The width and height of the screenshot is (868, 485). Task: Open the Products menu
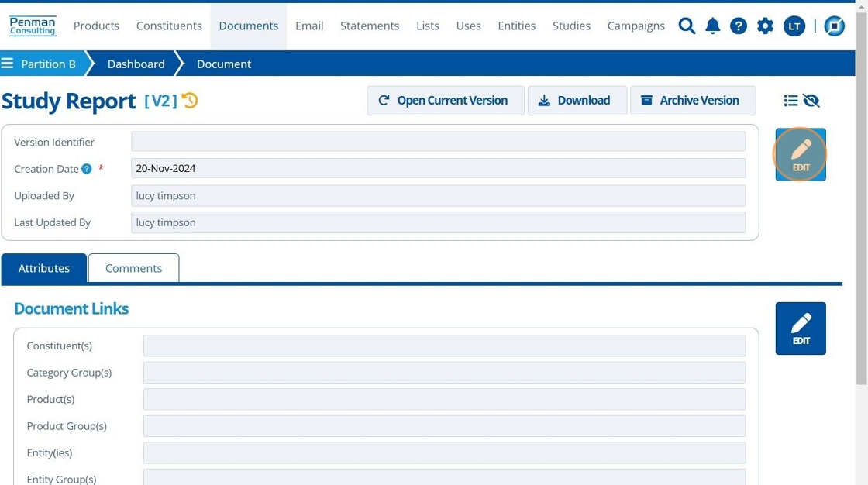[96, 26]
